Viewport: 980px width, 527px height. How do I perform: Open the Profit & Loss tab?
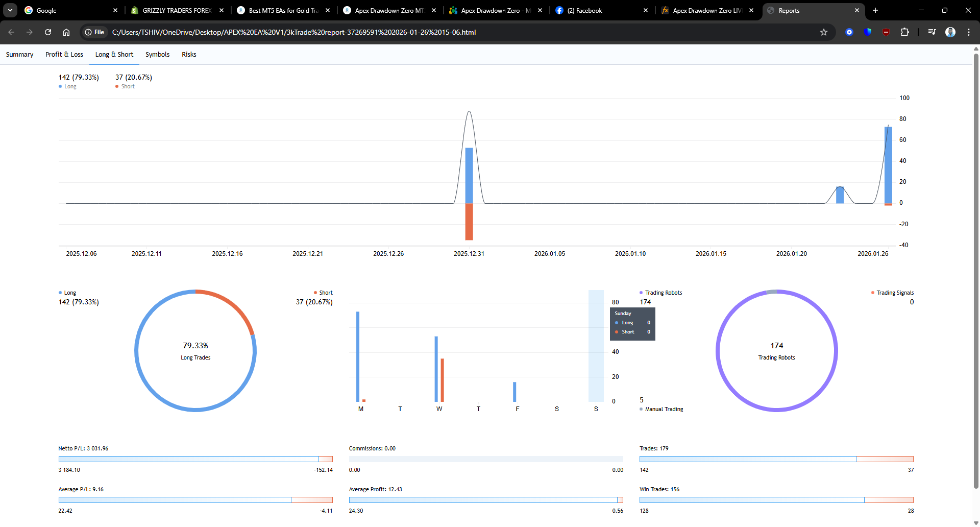pyautogui.click(x=64, y=55)
